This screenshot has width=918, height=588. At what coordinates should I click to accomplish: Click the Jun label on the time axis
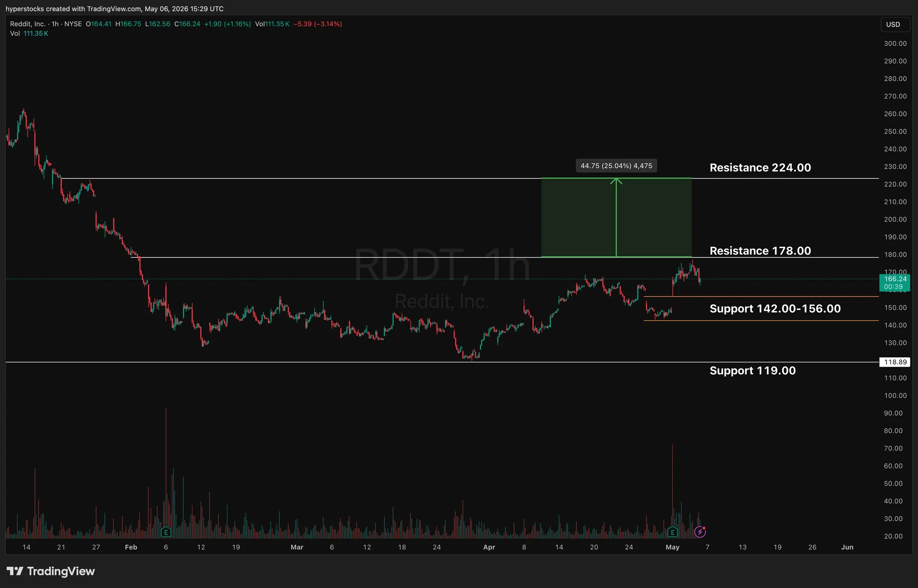click(x=847, y=547)
